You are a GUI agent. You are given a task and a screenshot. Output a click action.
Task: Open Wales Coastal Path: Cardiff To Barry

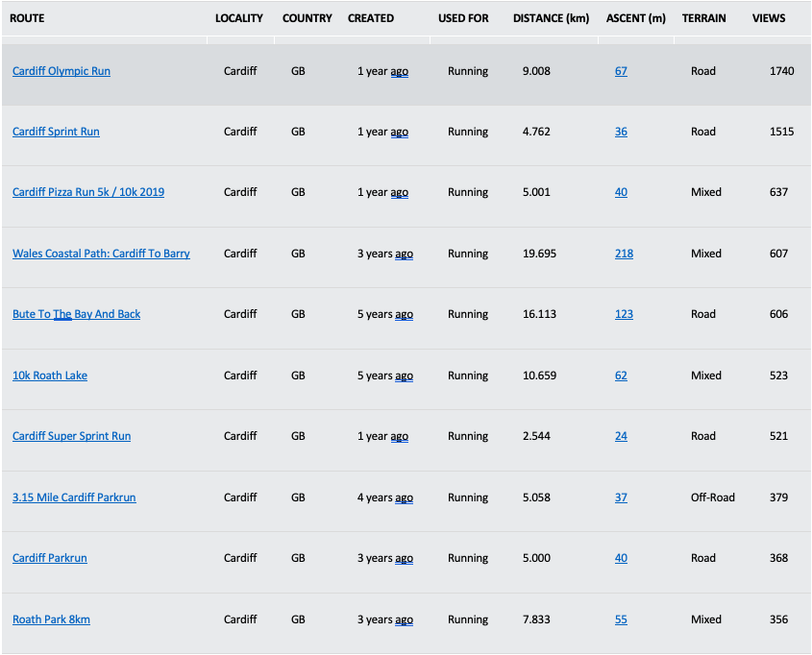point(101,254)
